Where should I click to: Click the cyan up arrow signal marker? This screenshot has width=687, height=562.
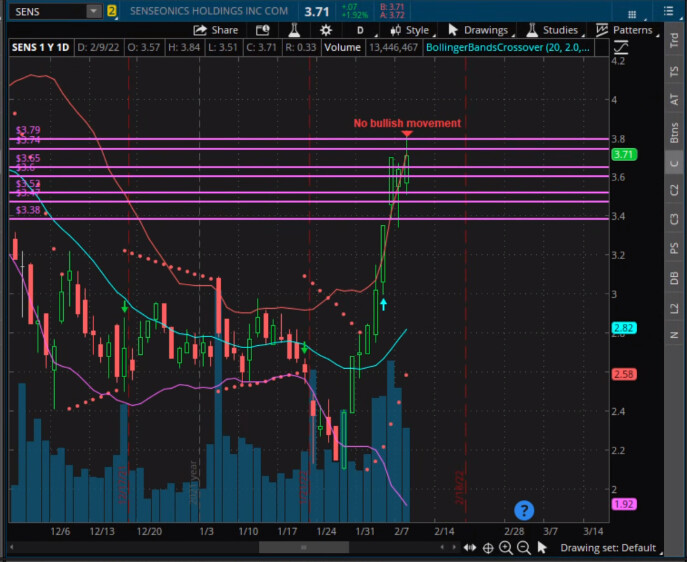coord(383,304)
